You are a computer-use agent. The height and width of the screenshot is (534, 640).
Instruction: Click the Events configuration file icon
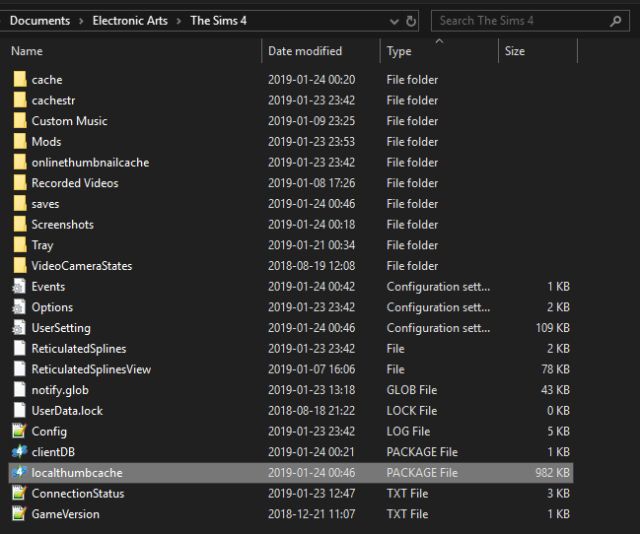coord(19,286)
